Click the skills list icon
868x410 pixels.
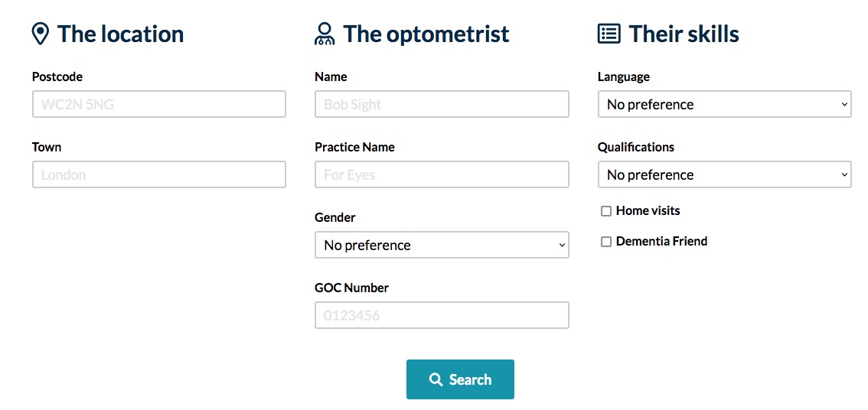609,34
